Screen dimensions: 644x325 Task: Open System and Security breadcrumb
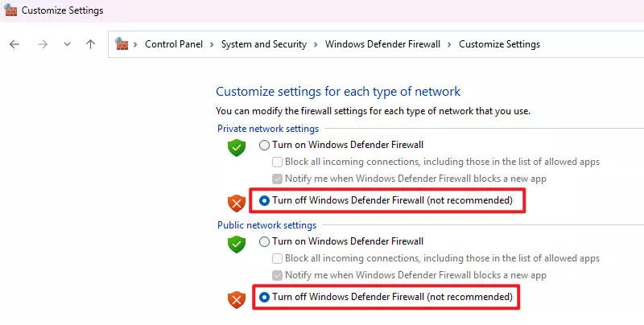point(264,44)
